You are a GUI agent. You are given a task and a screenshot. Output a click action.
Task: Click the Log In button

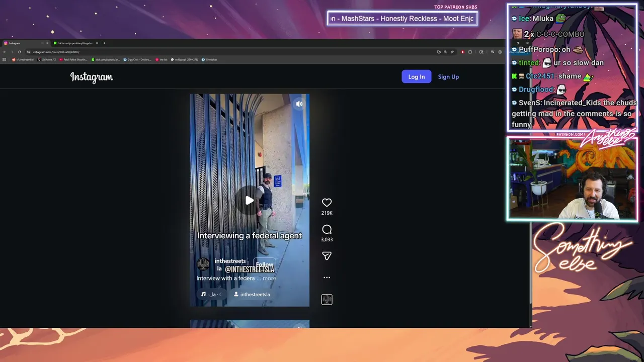[416, 76]
